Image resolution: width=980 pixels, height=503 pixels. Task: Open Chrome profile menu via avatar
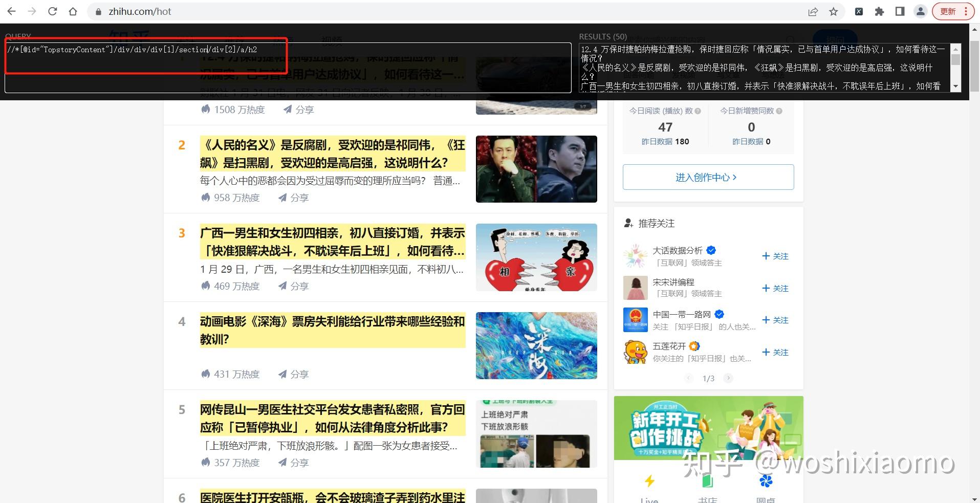click(920, 11)
